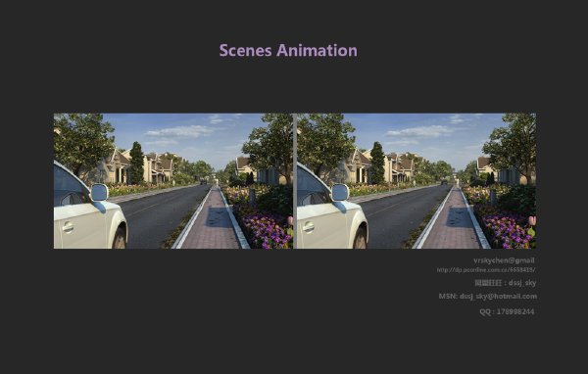Click the QQ number line
The image size is (588, 374).
pyautogui.click(x=507, y=311)
